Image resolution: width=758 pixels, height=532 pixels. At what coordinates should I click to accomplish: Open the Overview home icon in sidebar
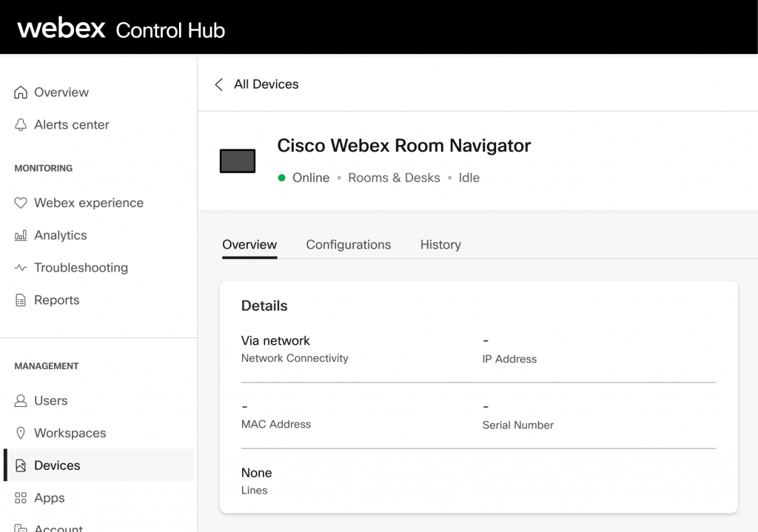(x=21, y=92)
